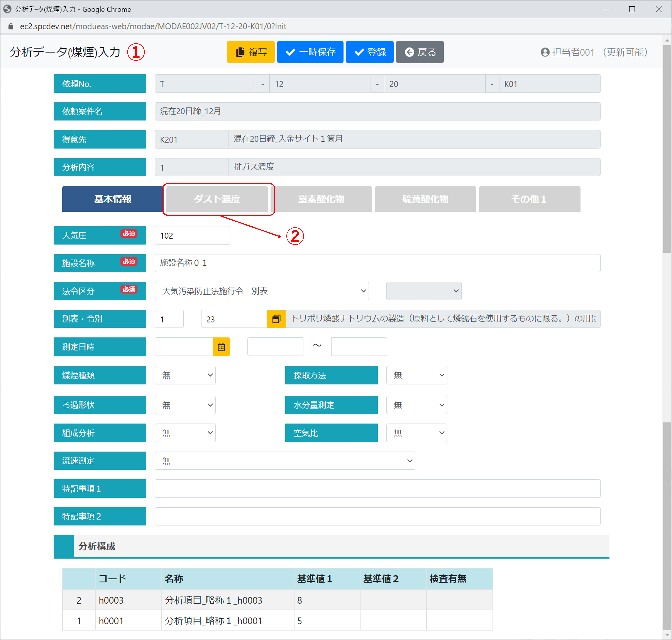Click the 測定日時 end time field

[x=359, y=347]
